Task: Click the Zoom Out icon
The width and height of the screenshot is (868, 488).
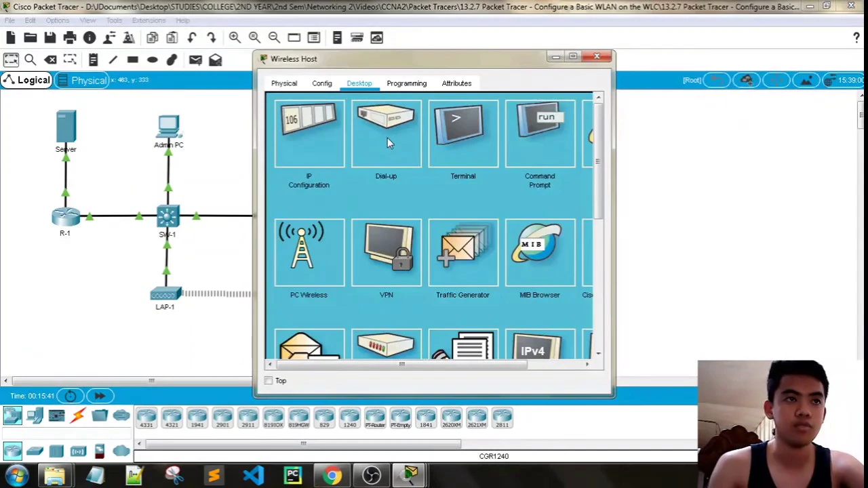Action: pos(274,38)
